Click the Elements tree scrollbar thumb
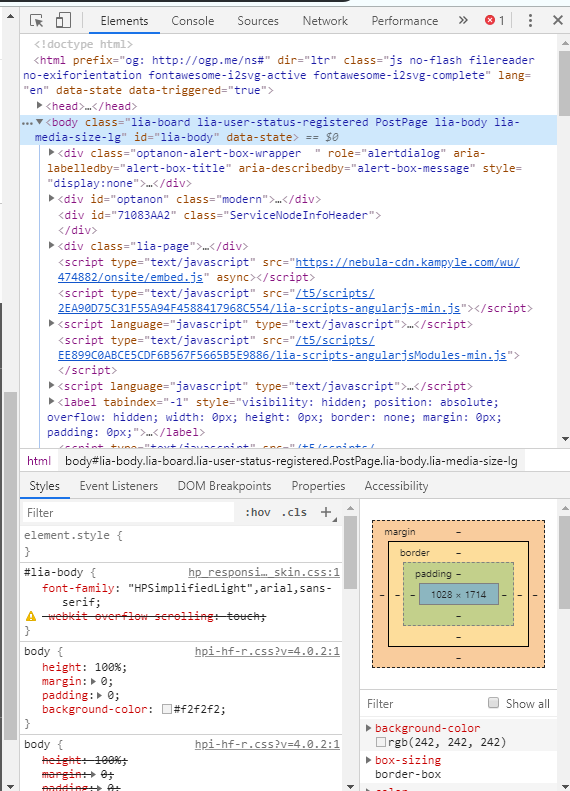Image resolution: width=570 pixels, height=791 pixels. [x=564, y=83]
